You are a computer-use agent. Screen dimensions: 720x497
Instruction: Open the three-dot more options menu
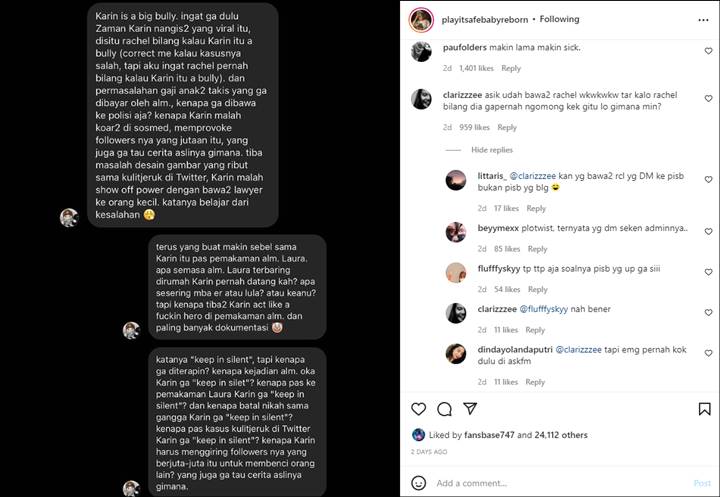coord(703,20)
